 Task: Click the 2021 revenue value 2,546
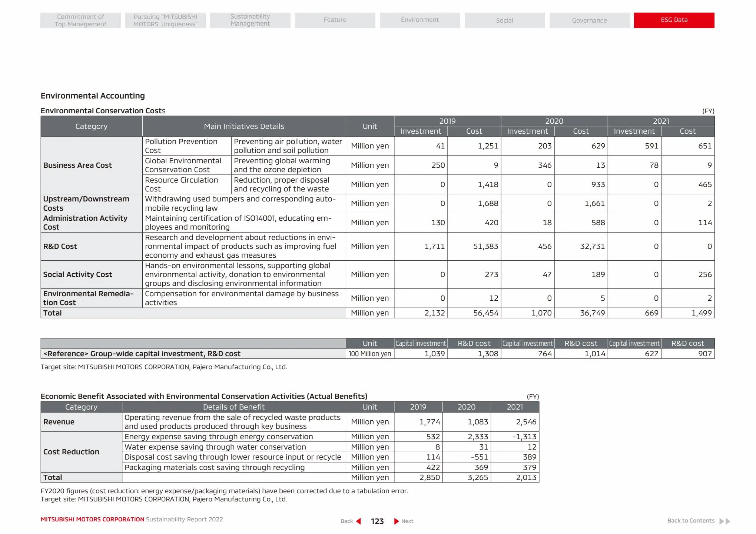(x=526, y=422)
